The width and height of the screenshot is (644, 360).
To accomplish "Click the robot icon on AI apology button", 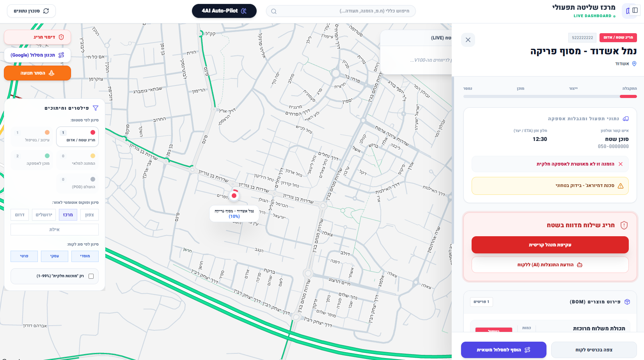I will [x=580, y=265].
